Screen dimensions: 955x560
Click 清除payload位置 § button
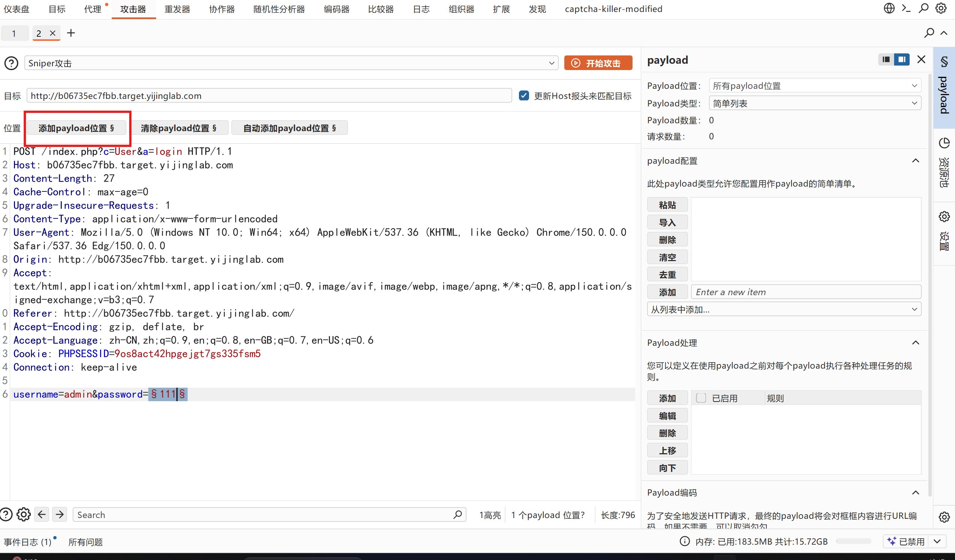(178, 128)
